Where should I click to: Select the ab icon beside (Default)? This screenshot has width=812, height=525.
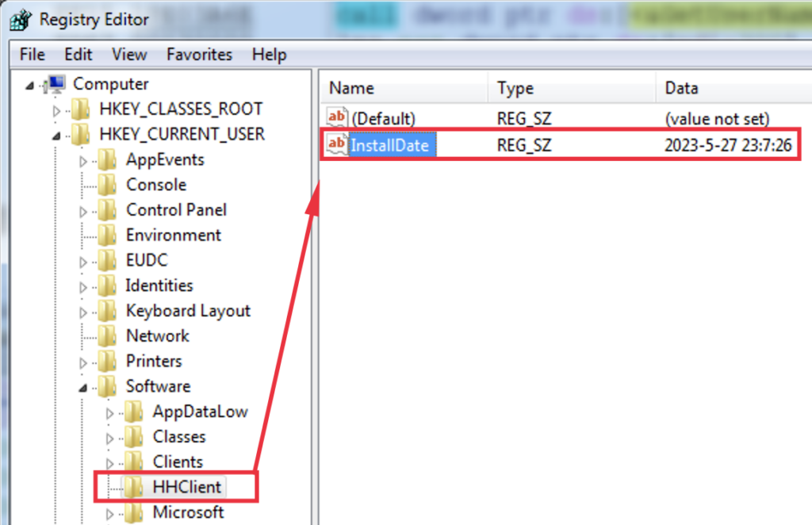coord(336,117)
